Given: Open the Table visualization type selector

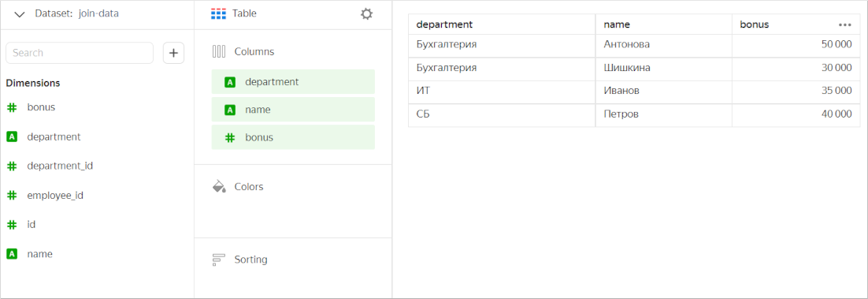Looking at the screenshot, I should 234,14.
